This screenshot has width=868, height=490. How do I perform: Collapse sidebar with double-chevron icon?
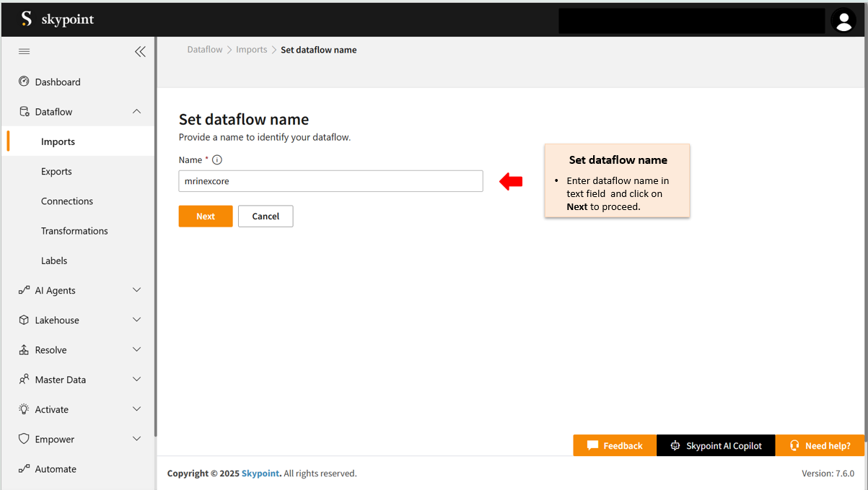(x=140, y=51)
